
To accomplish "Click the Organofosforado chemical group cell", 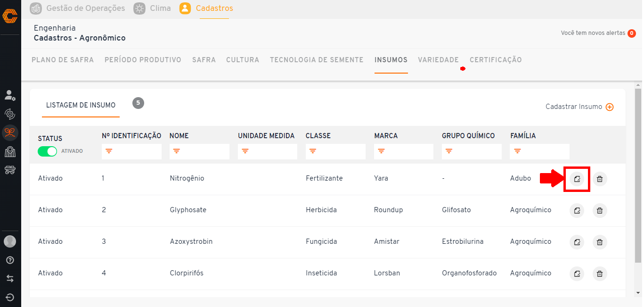I will click(x=469, y=274).
